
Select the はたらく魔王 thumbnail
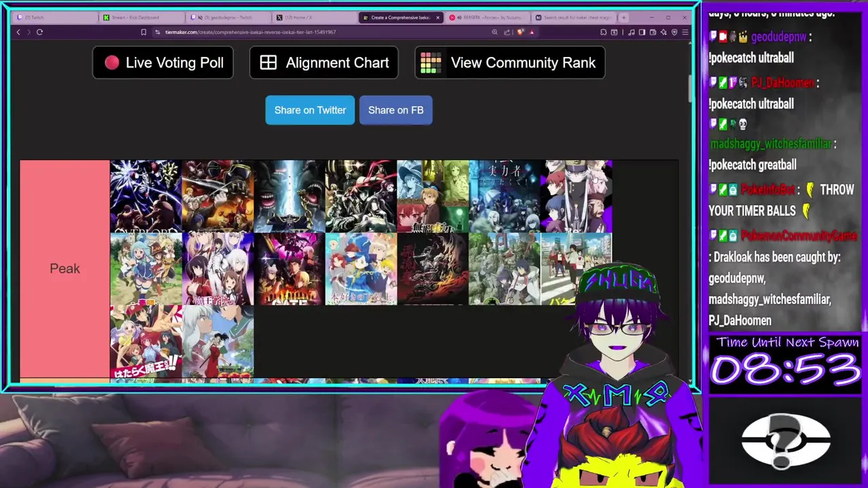click(x=145, y=340)
